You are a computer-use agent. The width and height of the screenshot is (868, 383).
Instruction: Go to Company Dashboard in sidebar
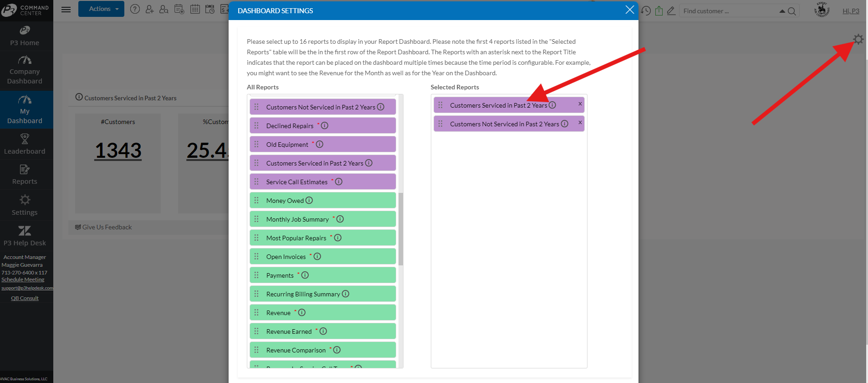(x=25, y=71)
